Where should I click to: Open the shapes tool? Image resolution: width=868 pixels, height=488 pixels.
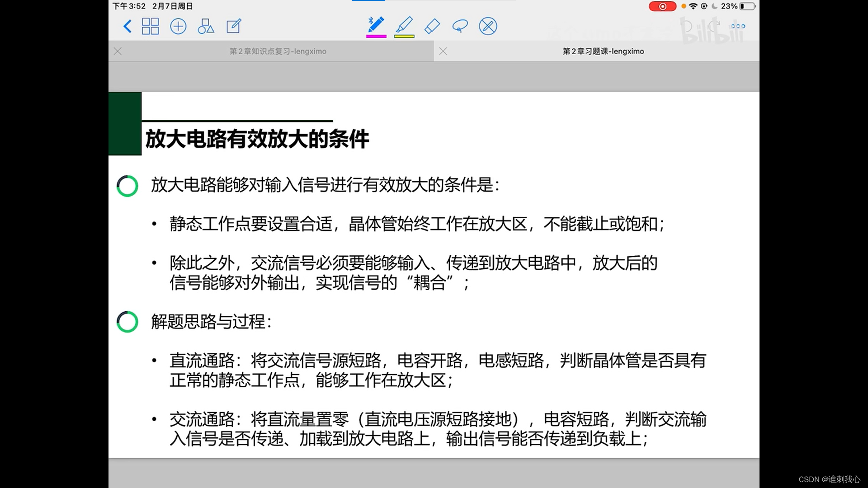pos(206,26)
